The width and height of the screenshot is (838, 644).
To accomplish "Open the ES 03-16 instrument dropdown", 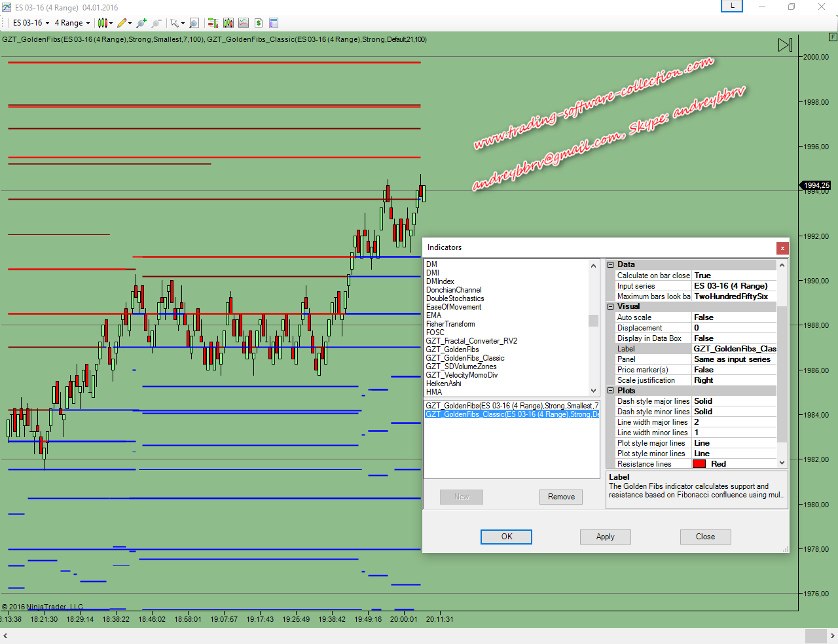I will [x=31, y=23].
